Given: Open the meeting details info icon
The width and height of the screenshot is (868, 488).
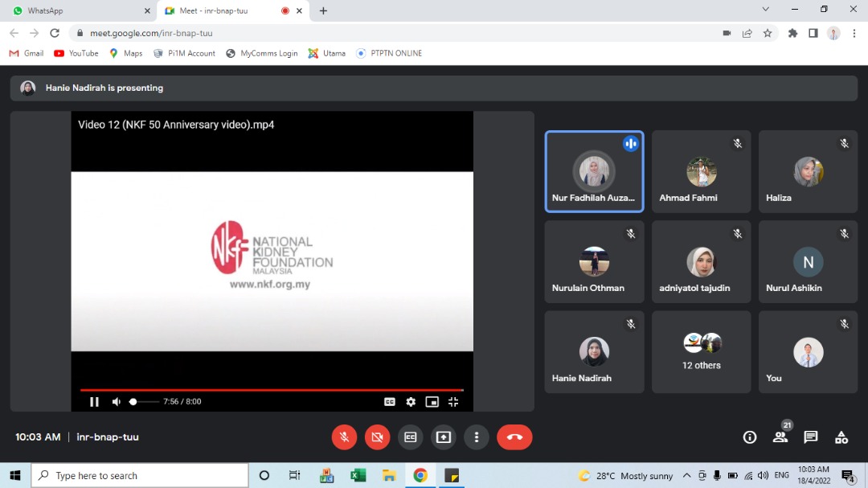Looking at the screenshot, I should pyautogui.click(x=750, y=437).
